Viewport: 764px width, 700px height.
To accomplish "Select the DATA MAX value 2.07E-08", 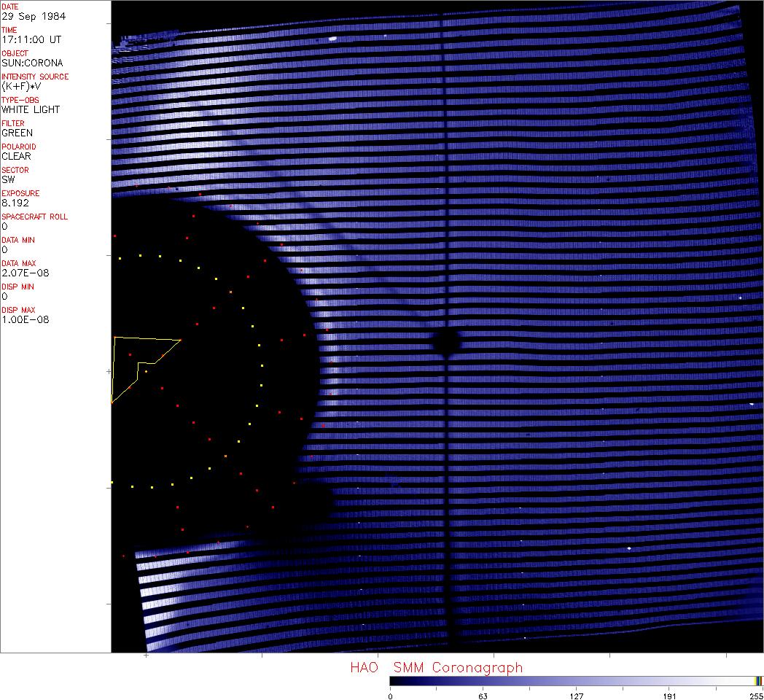I will coord(25,273).
